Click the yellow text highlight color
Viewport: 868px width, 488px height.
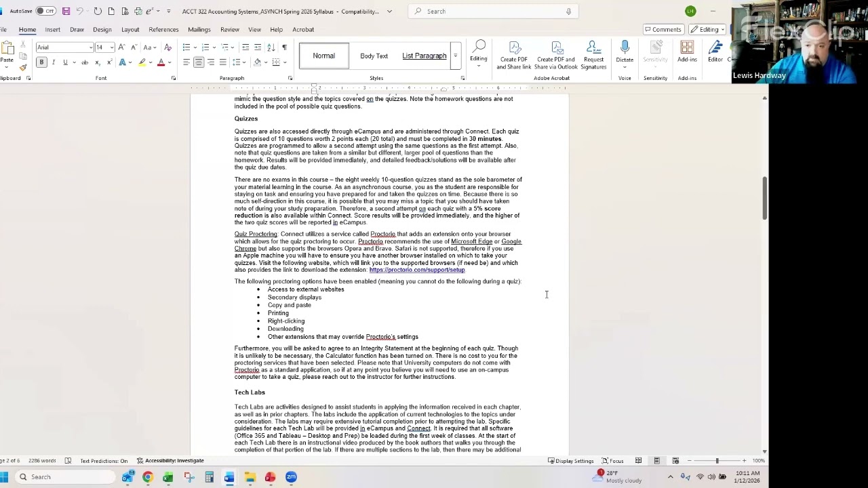click(142, 62)
